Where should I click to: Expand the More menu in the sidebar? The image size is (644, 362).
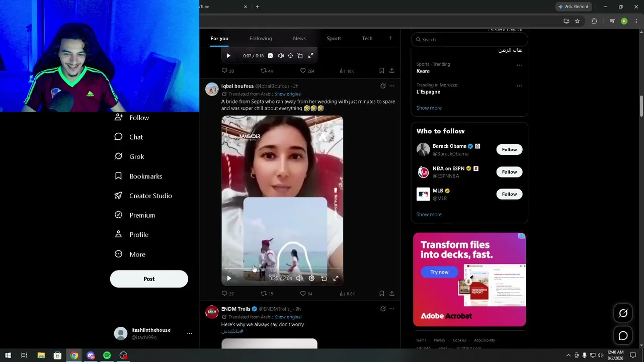click(x=130, y=254)
